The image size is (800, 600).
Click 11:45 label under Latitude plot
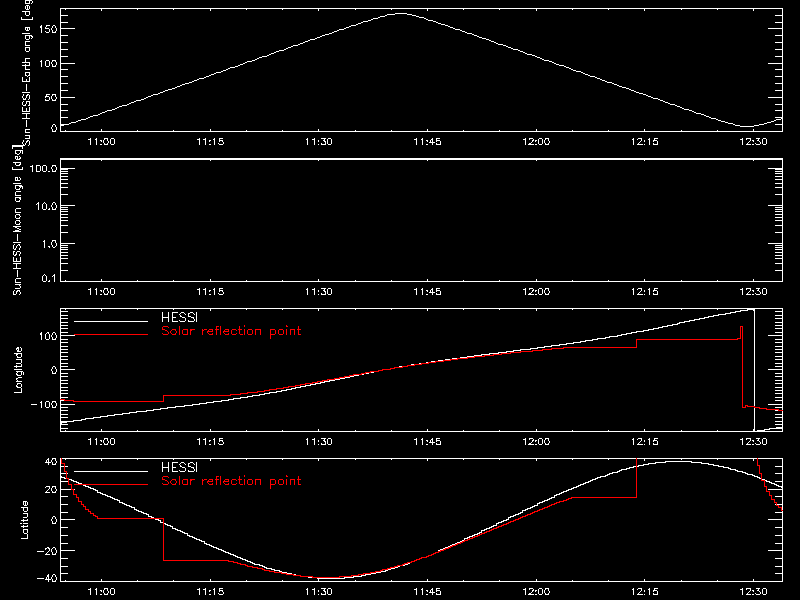[428, 592]
